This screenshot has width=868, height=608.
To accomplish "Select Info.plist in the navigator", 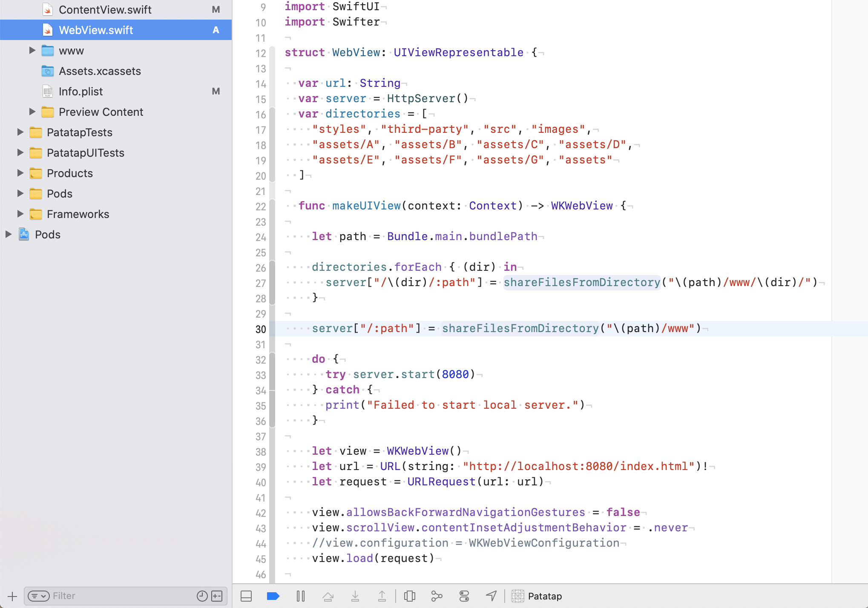I will [x=81, y=91].
